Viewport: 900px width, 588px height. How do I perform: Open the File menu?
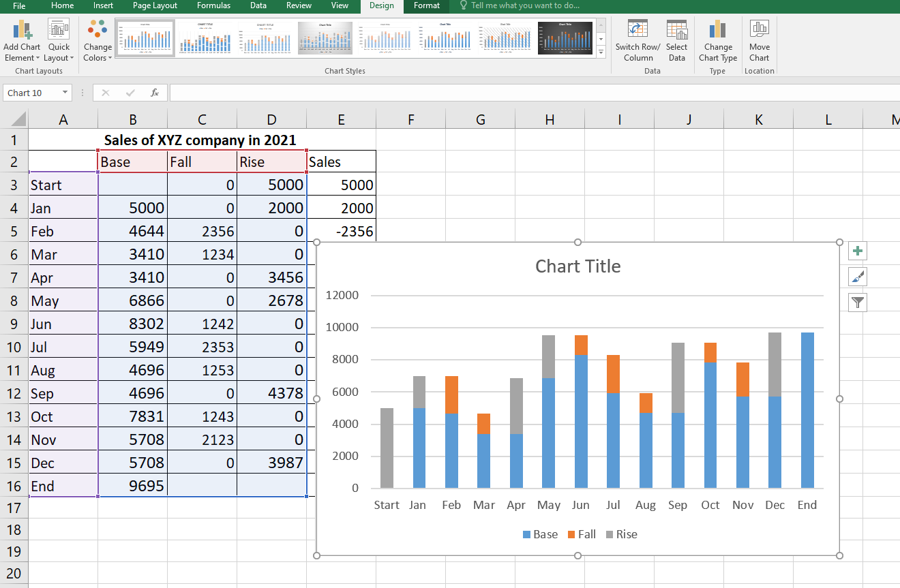point(19,5)
